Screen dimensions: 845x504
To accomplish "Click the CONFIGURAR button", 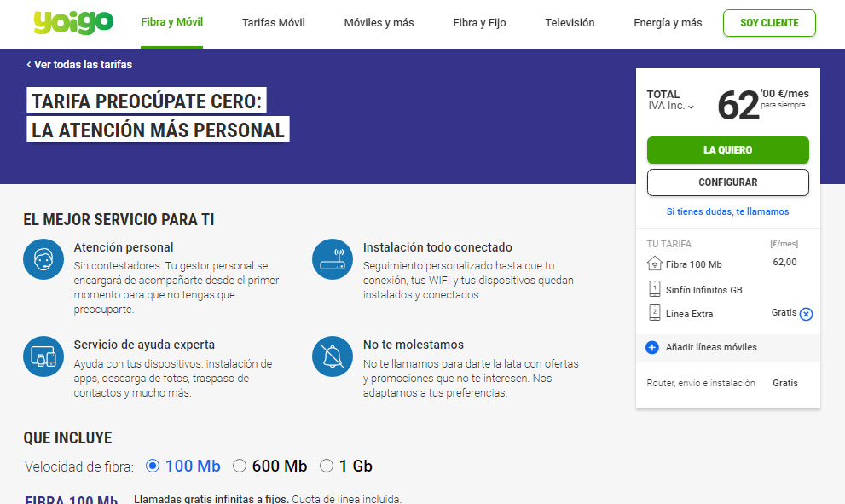I will pyautogui.click(x=728, y=182).
